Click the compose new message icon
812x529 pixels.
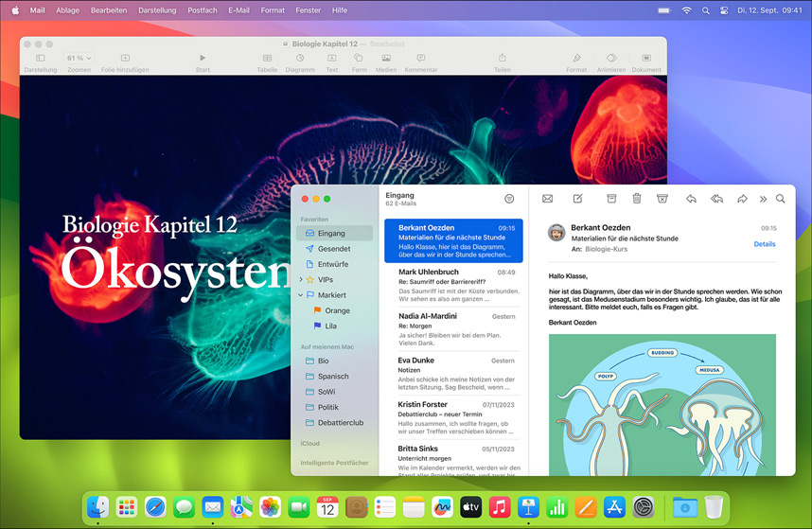click(x=577, y=199)
